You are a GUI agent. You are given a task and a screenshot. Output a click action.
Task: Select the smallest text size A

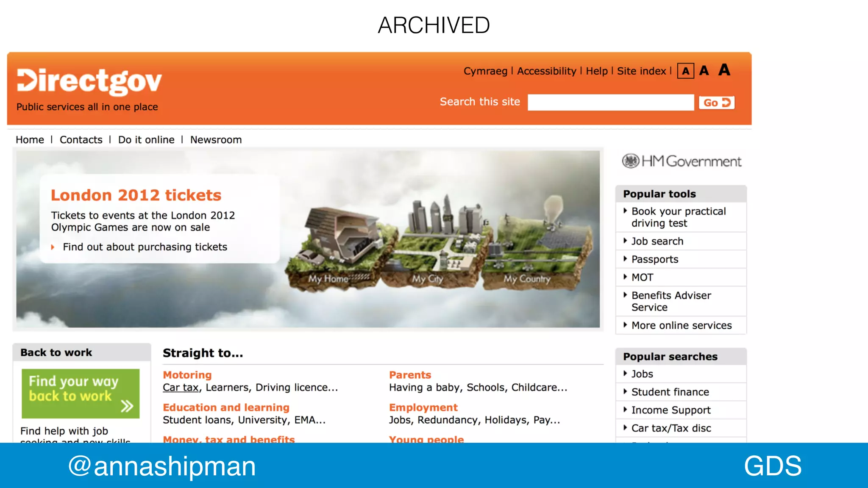click(x=685, y=71)
